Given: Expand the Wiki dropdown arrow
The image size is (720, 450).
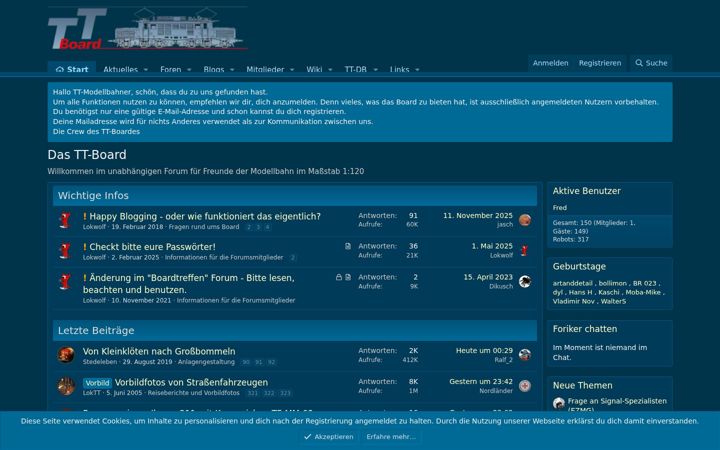Looking at the screenshot, I should pyautogui.click(x=330, y=69).
